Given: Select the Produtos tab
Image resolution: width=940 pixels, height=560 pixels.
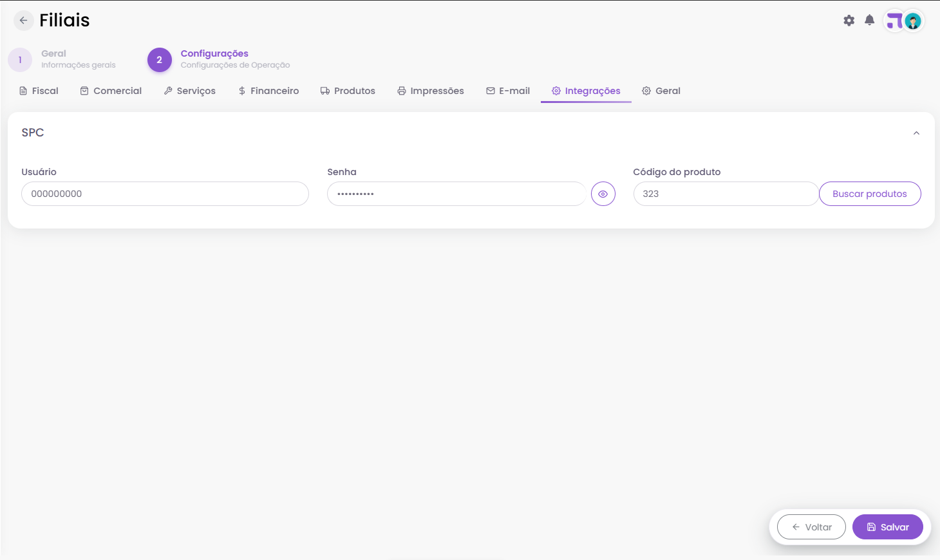Looking at the screenshot, I should [x=348, y=91].
